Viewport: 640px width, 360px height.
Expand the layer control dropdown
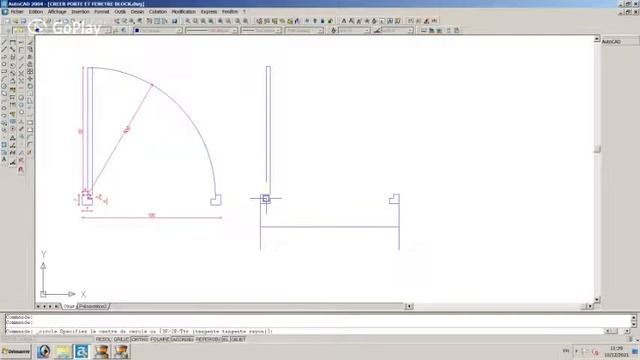(x=108, y=31)
